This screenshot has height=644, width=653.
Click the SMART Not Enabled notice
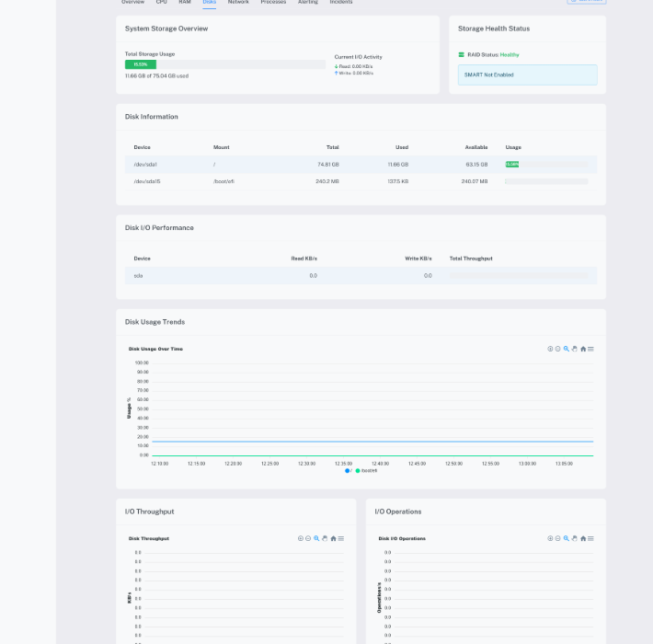[527, 75]
